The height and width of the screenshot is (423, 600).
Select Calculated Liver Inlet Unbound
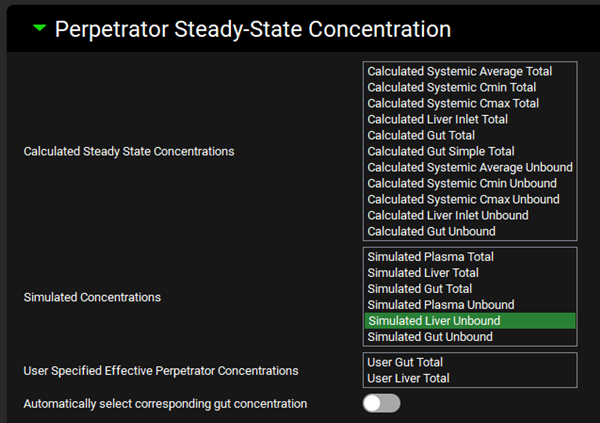(x=447, y=215)
